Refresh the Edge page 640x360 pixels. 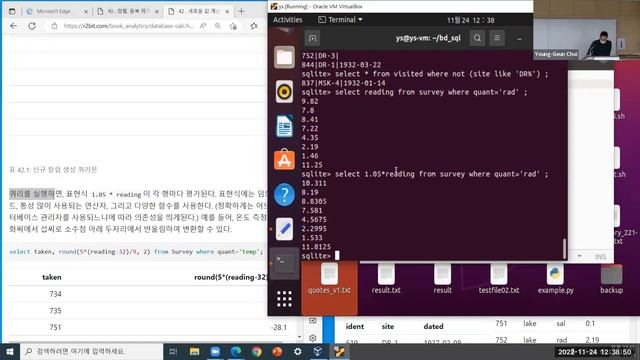(x=32, y=26)
